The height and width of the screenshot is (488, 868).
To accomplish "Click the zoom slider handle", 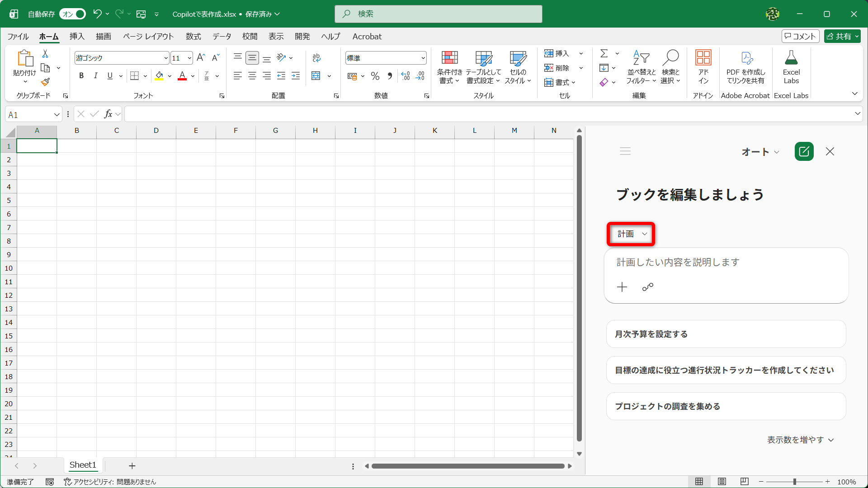I will pos(795,482).
